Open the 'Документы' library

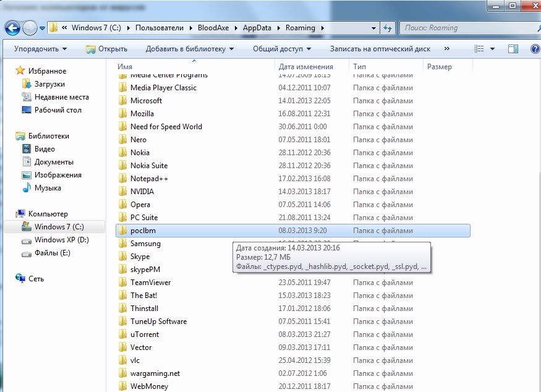click(x=54, y=162)
